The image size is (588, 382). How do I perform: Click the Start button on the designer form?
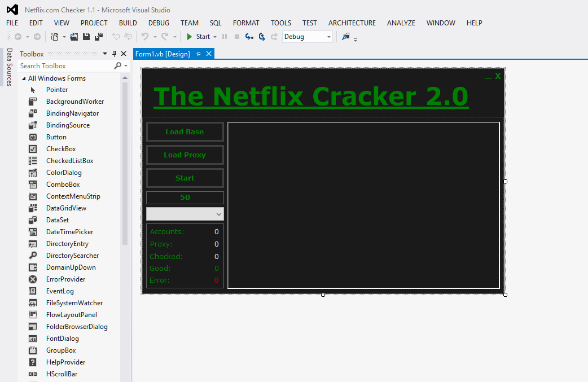pyautogui.click(x=185, y=177)
